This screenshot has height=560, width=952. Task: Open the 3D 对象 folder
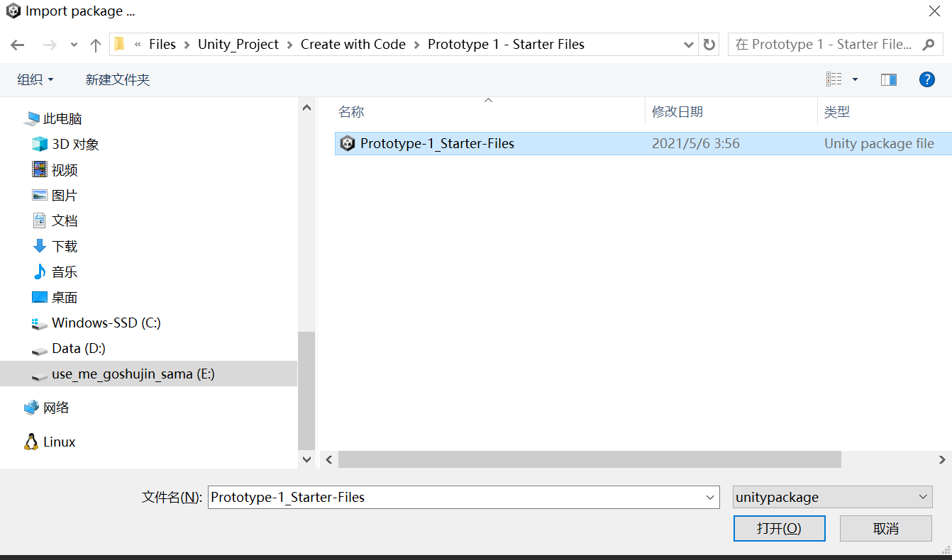tap(65, 144)
